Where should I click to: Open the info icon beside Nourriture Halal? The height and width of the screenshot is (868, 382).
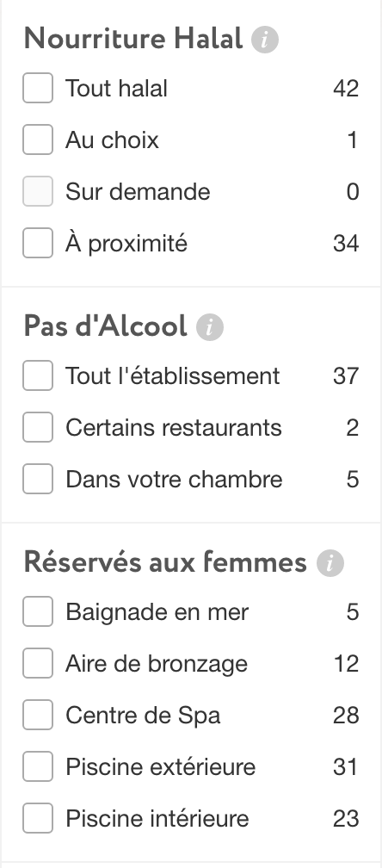pyautogui.click(x=265, y=40)
